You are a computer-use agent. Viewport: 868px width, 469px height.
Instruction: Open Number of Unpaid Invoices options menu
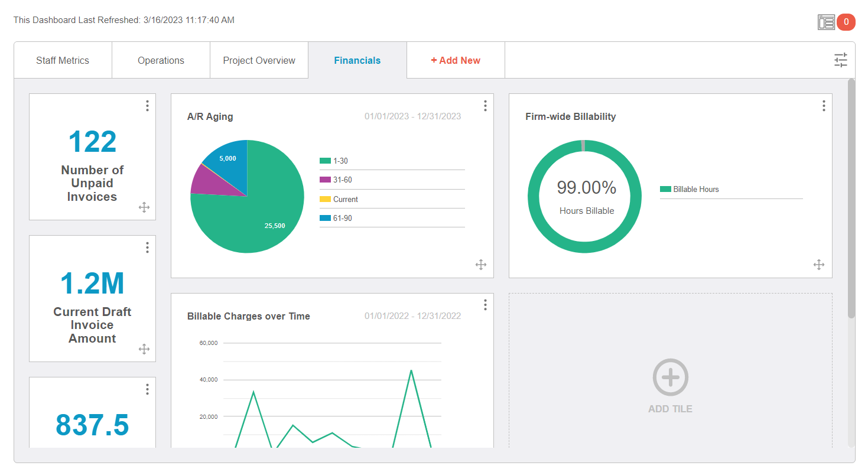(147, 106)
